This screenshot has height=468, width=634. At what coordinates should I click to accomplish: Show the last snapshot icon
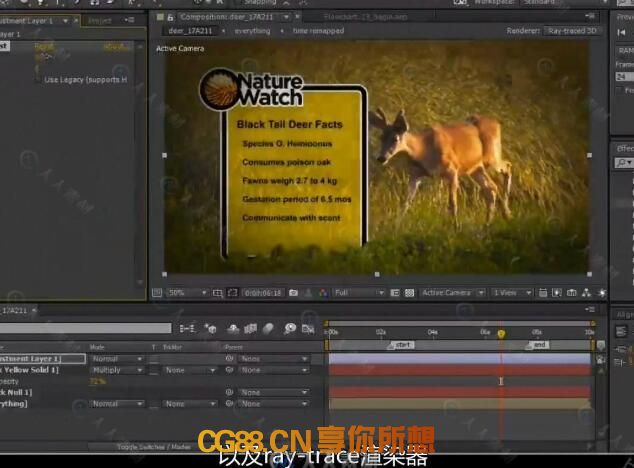308,292
